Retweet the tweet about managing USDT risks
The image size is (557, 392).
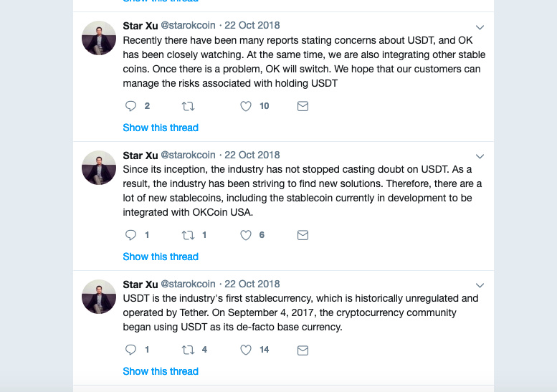coord(188,106)
